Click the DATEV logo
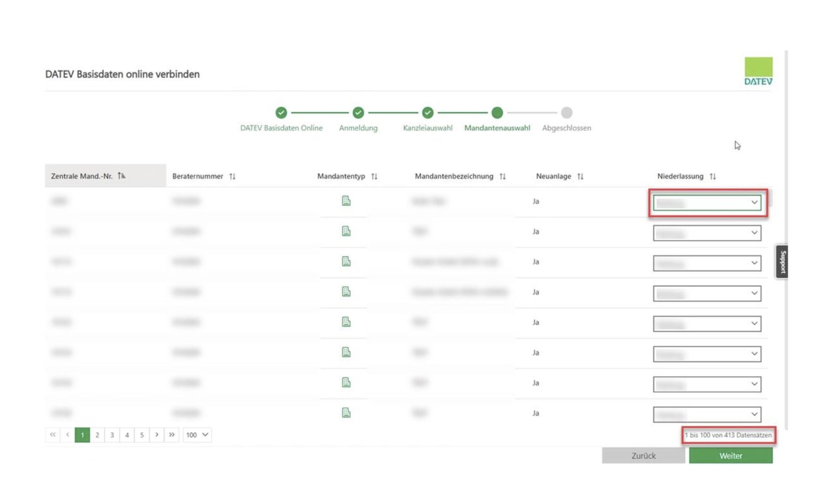818x504 pixels. [758, 71]
